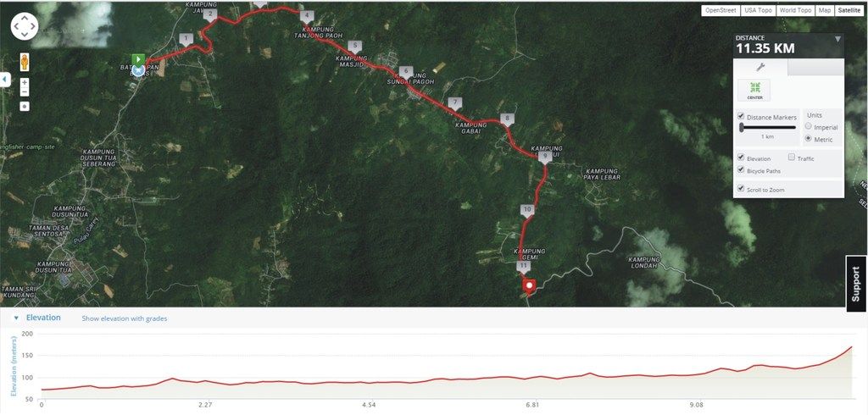Enable the Traffic checkbox
Viewport: 868px width, 415px height.
792,158
